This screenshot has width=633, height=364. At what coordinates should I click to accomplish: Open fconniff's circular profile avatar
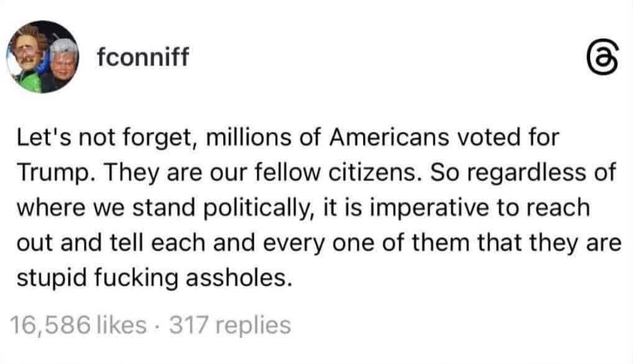(43, 57)
